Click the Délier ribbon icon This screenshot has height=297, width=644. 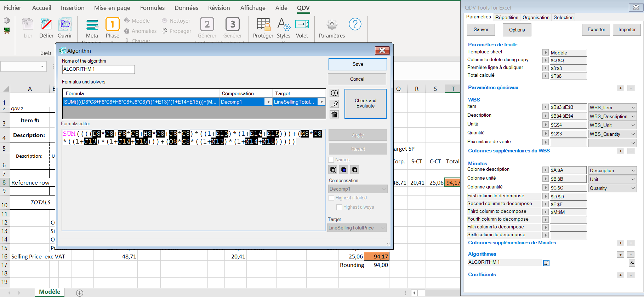[46, 24]
